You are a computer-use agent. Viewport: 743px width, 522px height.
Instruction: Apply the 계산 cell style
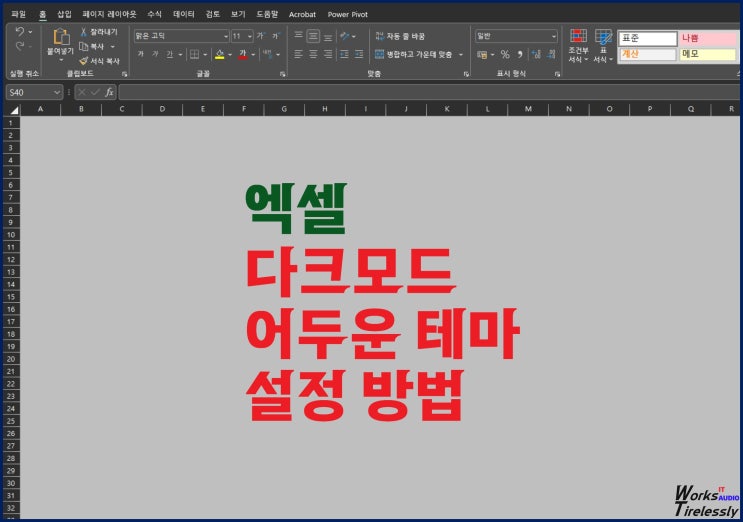[648, 54]
